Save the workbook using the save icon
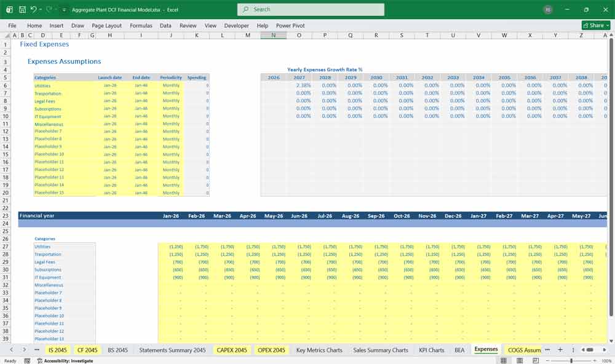The width and height of the screenshot is (615, 364). click(x=22, y=9)
